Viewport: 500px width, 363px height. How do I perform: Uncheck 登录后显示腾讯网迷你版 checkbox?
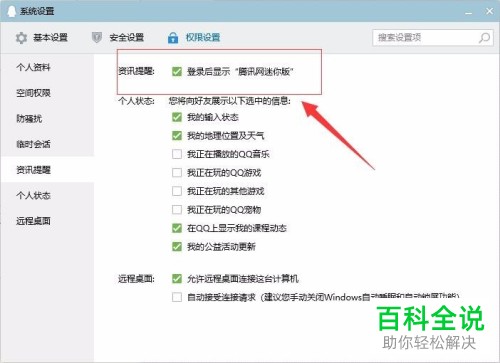pyautogui.click(x=177, y=71)
